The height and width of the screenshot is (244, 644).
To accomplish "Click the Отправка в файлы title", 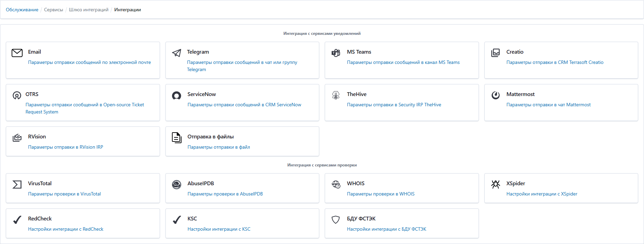I will pos(211,136).
